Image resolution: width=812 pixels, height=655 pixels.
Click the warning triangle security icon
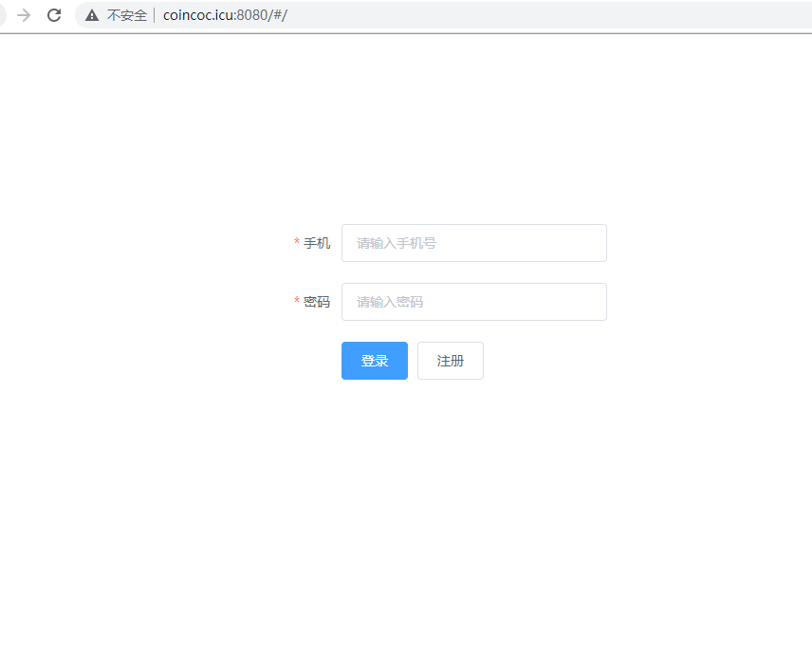[x=92, y=15]
